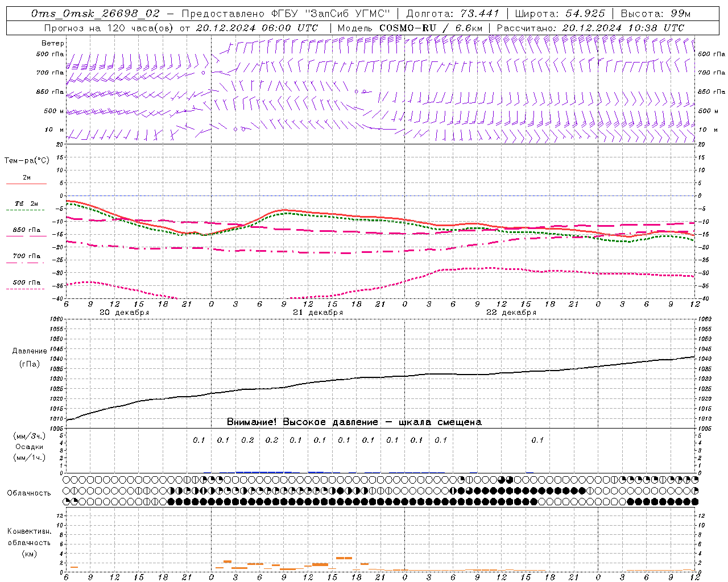Click the 10 м wind level label on left

tap(55, 130)
